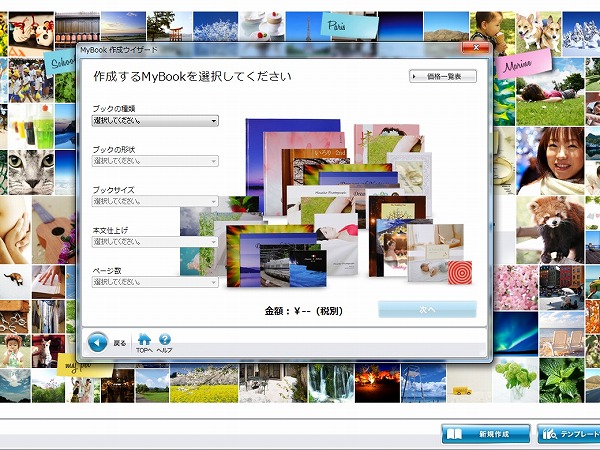Click the 次へ next button

[x=427, y=309]
